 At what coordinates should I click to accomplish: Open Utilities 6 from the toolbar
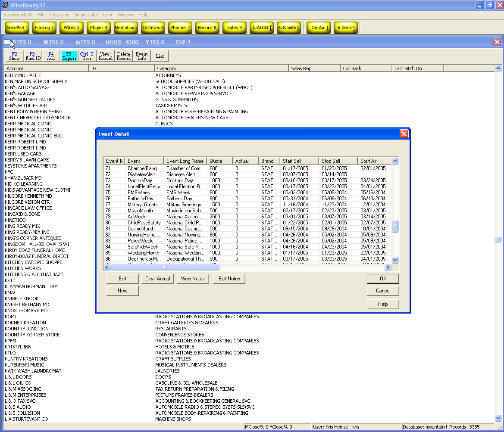(x=153, y=28)
